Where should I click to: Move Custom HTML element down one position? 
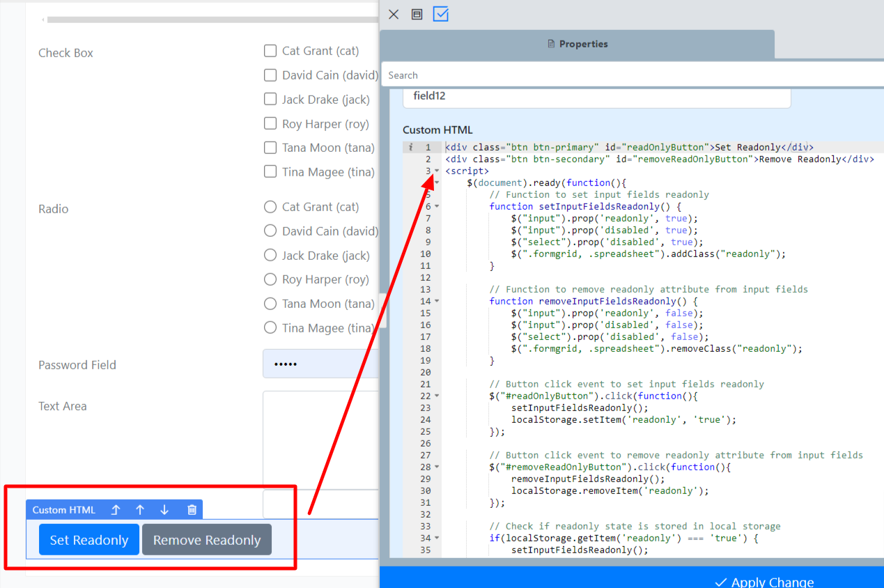pyautogui.click(x=164, y=510)
